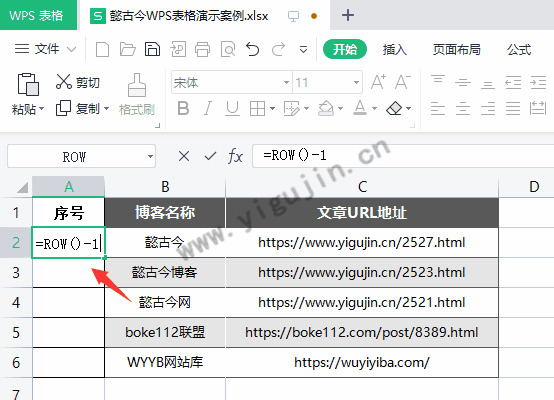Click the fx Insert Function button
Screen dimensions: 554x400
[236, 156]
